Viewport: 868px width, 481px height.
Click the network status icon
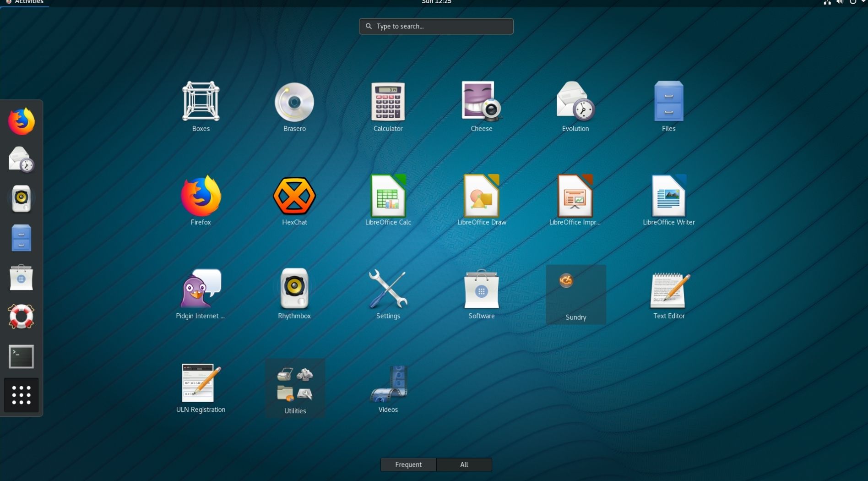[827, 2]
